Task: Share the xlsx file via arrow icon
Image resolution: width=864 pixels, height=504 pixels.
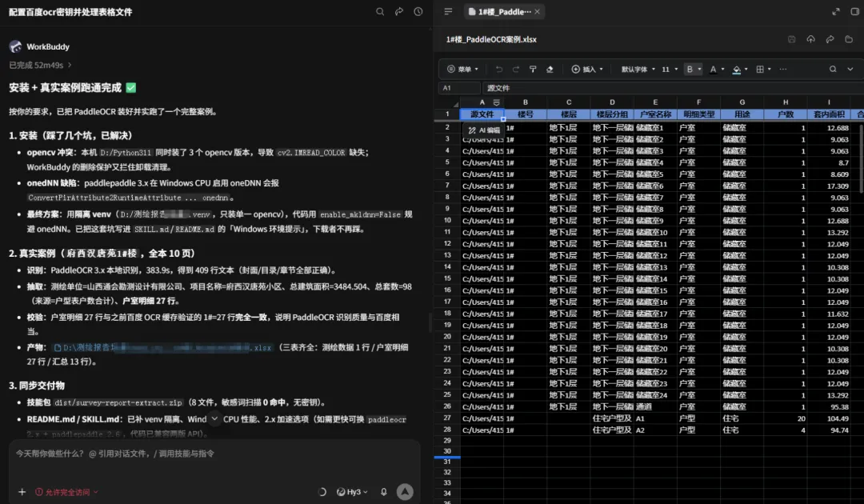Action: tap(830, 39)
